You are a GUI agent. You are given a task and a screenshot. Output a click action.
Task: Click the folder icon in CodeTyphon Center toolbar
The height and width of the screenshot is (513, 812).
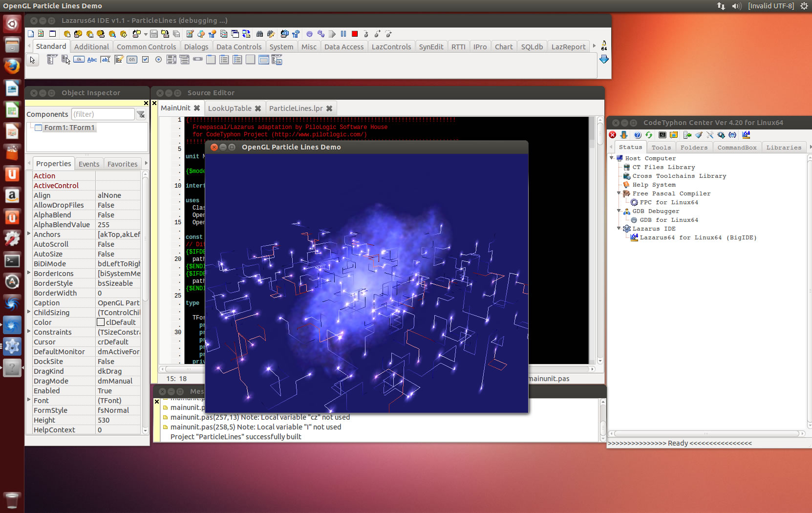tap(674, 135)
